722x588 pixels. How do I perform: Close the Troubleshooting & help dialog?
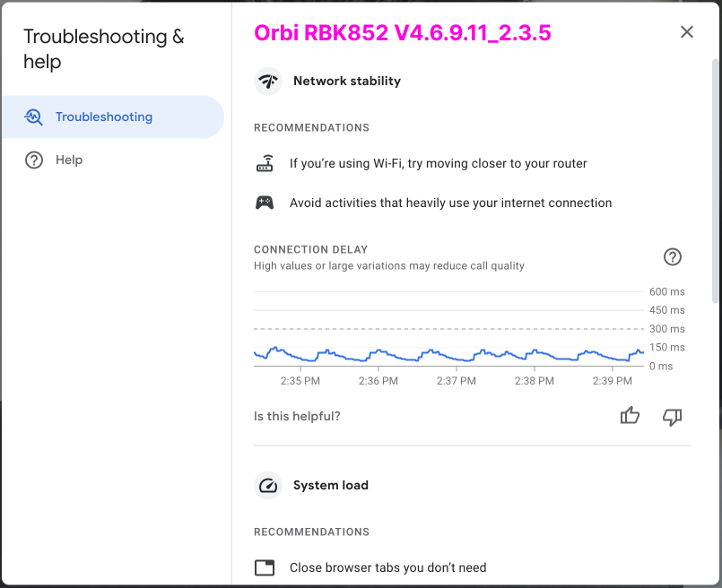[686, 31]
